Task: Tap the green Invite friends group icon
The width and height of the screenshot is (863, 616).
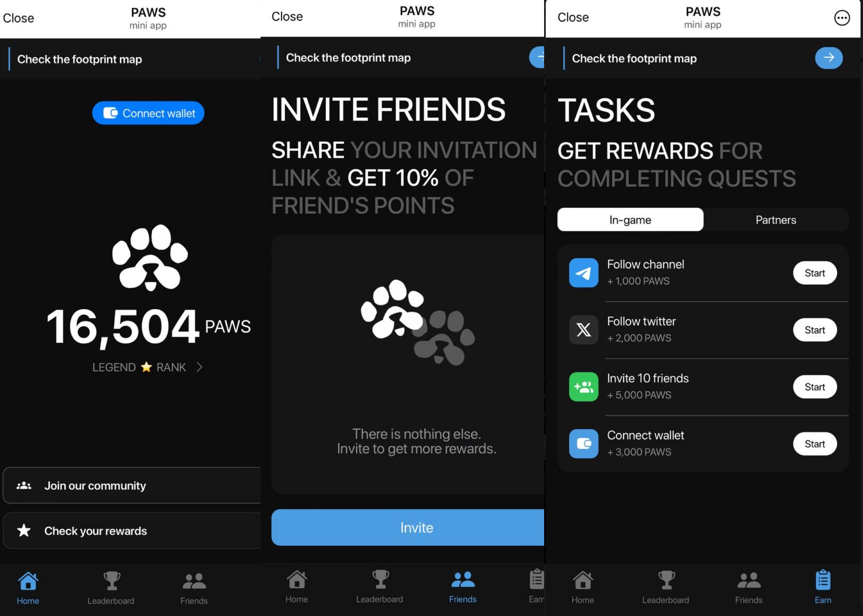Action: tap(582, 387)
